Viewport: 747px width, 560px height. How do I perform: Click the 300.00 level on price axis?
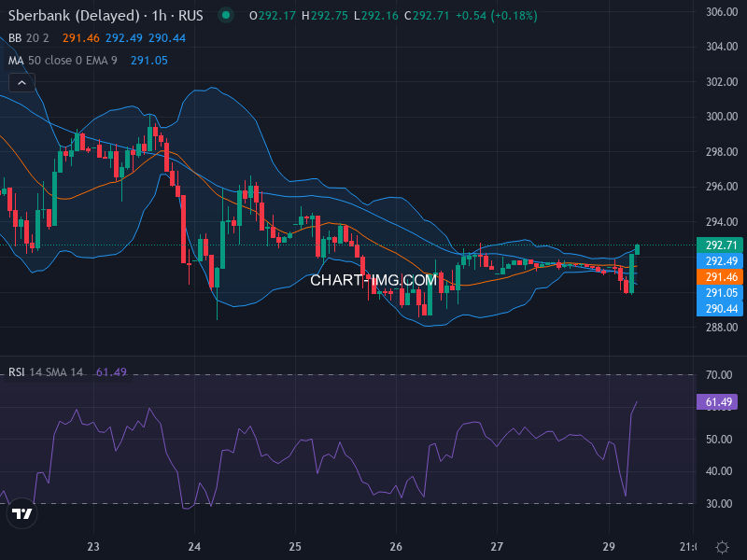(720, 117)
